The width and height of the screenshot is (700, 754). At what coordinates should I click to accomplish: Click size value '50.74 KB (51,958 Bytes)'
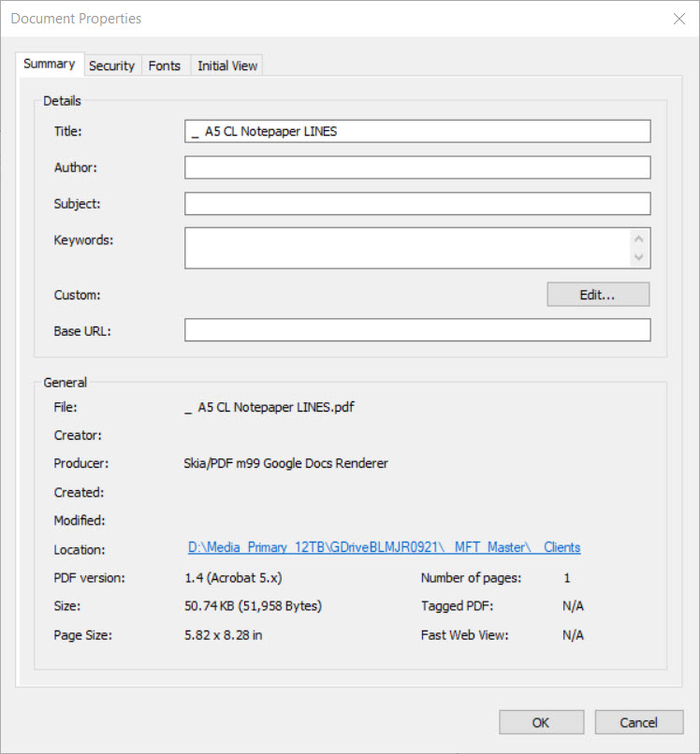pyautogui.click(x=253, y=606)
